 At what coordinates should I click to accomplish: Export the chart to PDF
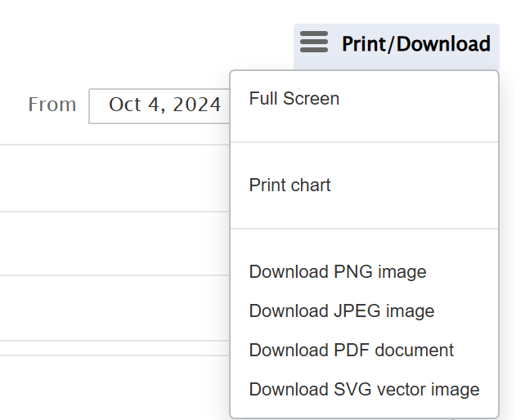pos(352,351)
